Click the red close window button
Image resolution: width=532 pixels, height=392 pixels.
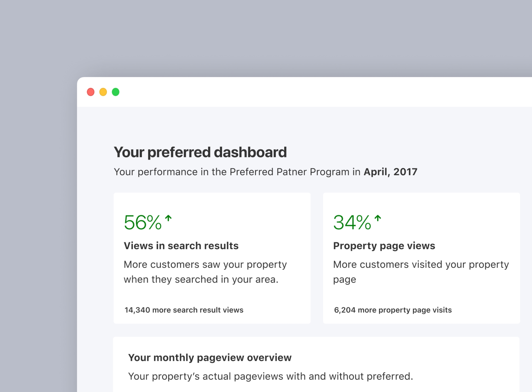[x=91, y=92]
